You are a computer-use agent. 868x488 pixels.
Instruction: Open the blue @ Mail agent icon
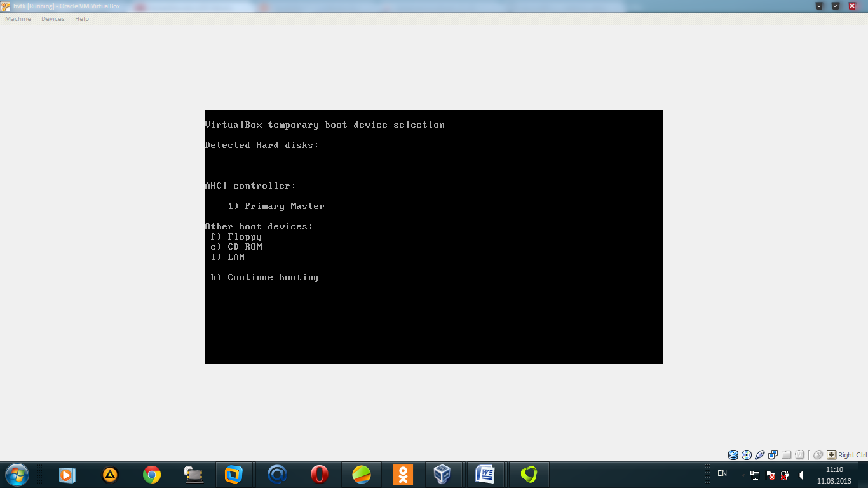click(277, 475)
